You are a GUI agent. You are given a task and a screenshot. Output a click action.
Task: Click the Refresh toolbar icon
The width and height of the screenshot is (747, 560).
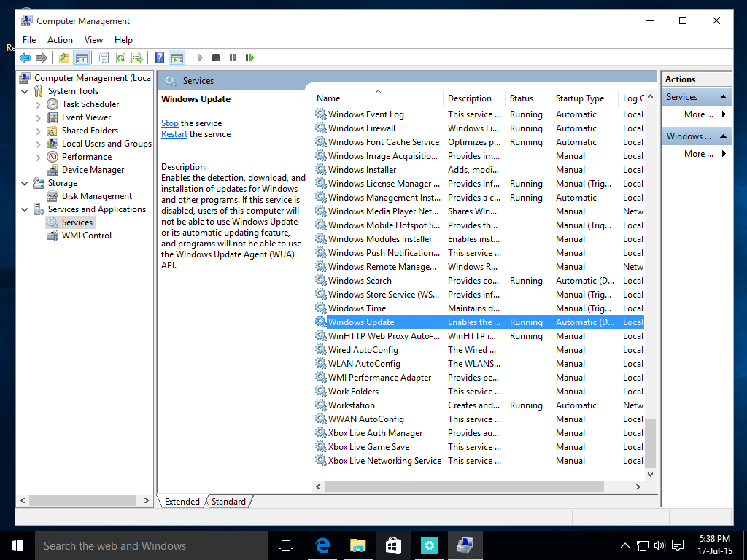(x=120, y=58)
